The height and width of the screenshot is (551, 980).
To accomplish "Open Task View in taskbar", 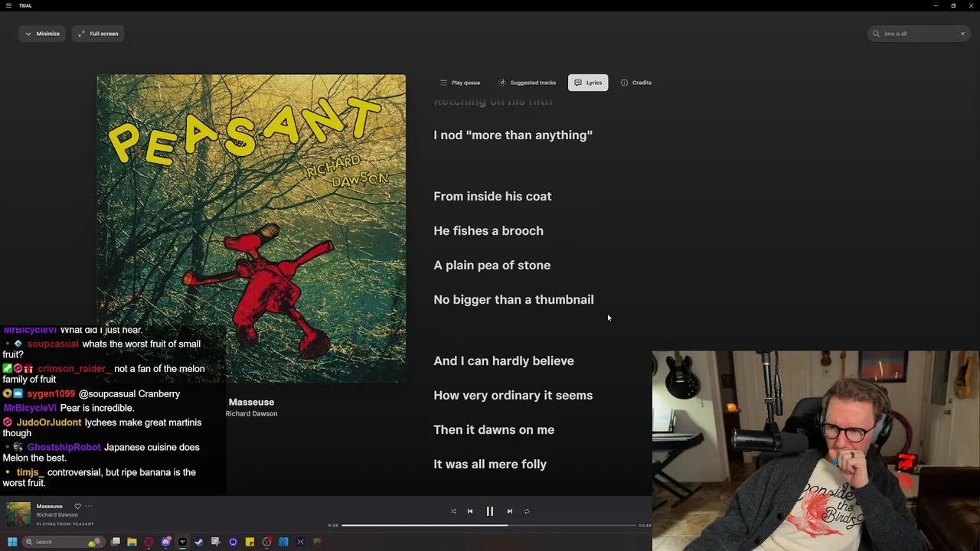I will [116, 542].
